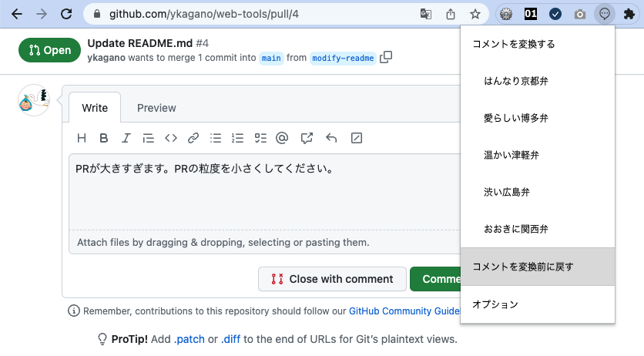The width and height of the screenshot is (644, 356).
Task: Click the Update README.md title
Action: (139, 43)
